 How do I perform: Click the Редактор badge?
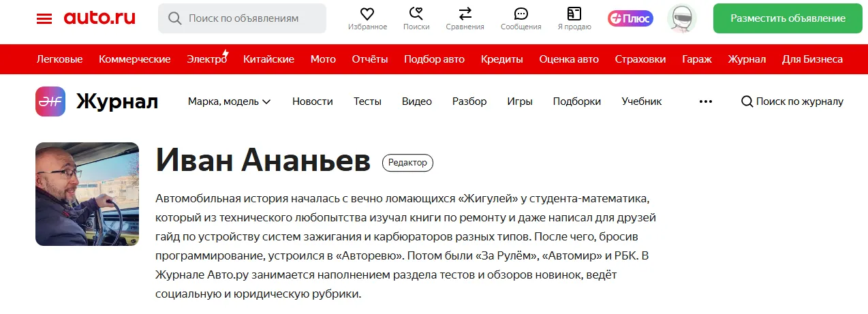click(x=408, y=163)
